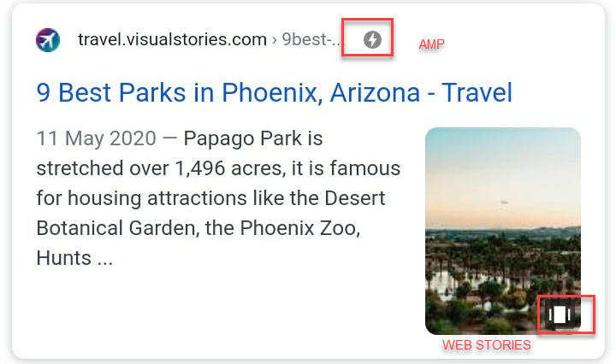Click the red "WEB STORIES" annotation label
The image size is (616, 364).
486,345
